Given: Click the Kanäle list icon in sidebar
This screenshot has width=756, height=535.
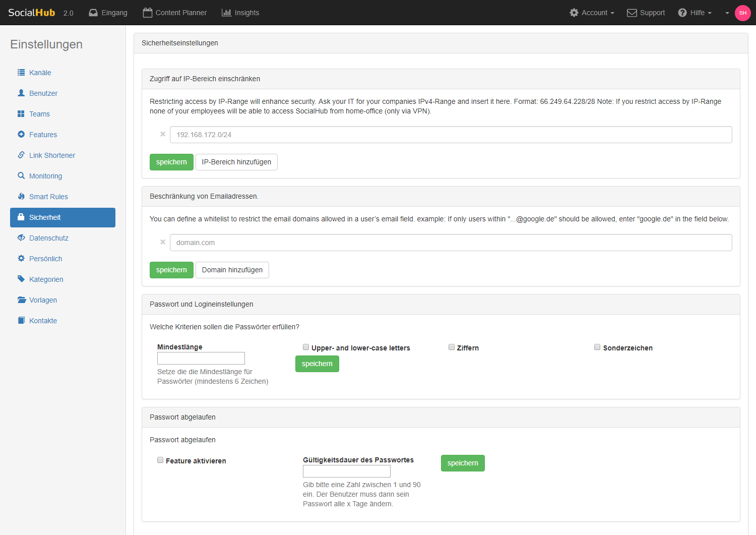Looking at the screenshot, I should click(21, 73).
